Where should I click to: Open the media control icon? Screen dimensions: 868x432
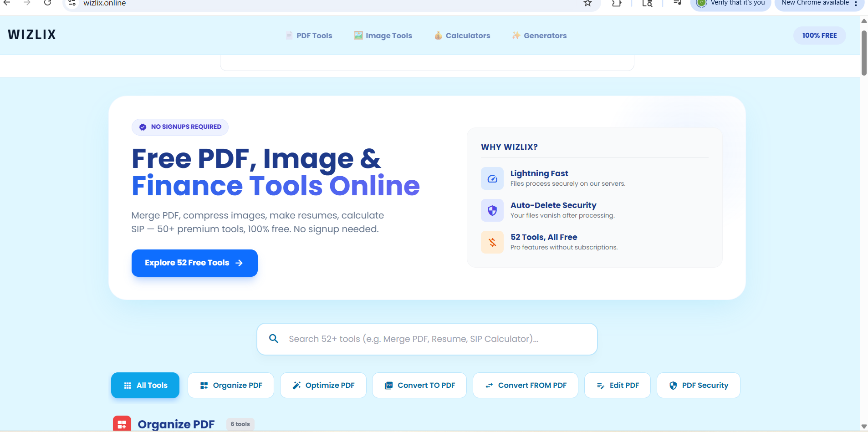tap(677, 3)
